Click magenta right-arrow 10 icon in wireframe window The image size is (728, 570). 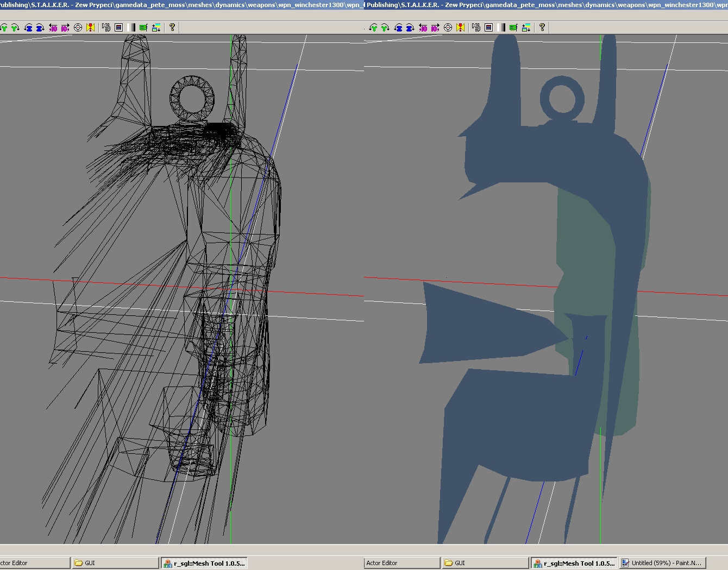65,28
